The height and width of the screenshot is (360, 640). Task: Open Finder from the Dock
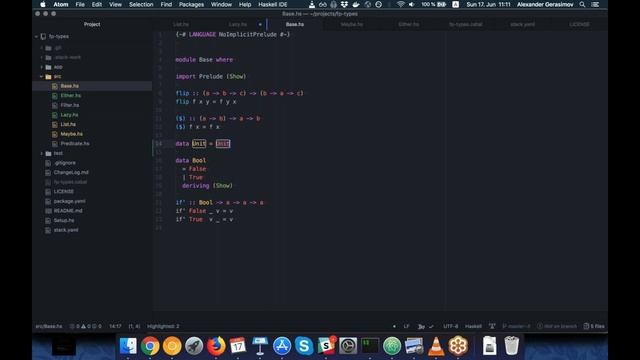tap(128, 346)
